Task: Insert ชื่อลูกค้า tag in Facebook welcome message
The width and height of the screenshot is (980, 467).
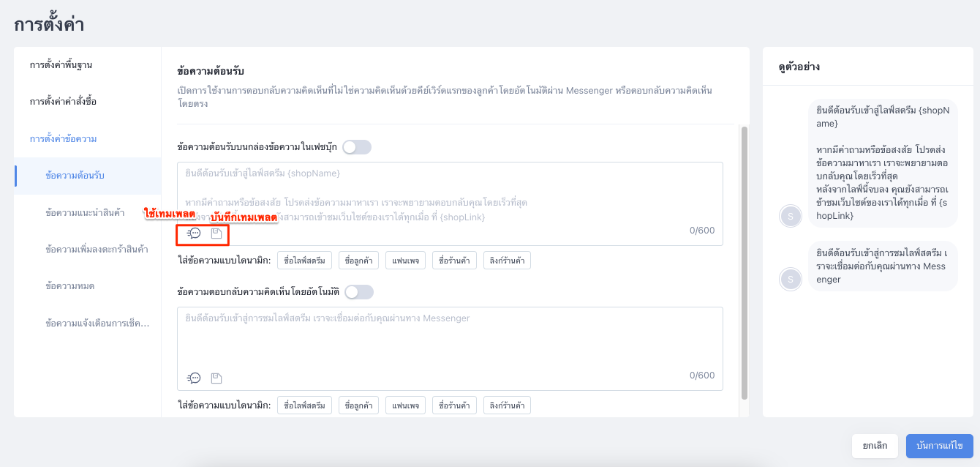Action: coord(359,261)
